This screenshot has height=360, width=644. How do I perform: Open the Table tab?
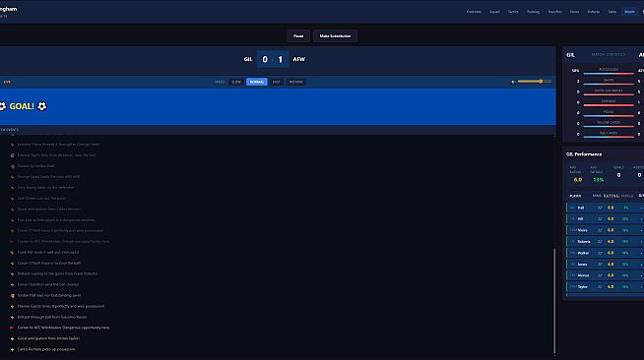point(612,12)
